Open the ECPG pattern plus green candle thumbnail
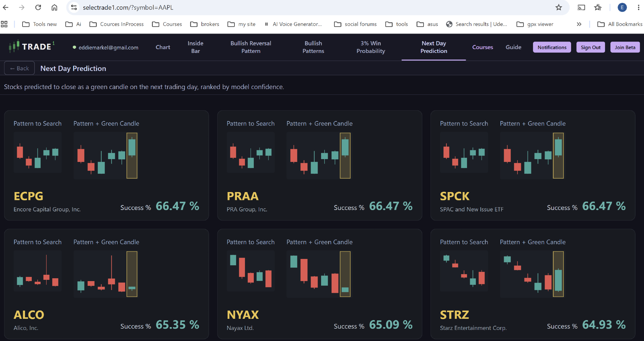This screenshot has height=341, width=644. (106, 156)
